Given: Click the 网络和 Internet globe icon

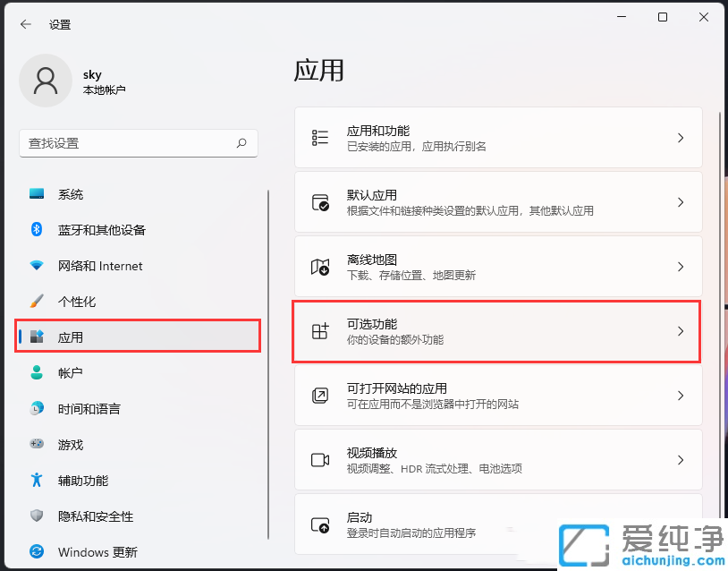Looking at the screenshot, I should tap(36, 266).
